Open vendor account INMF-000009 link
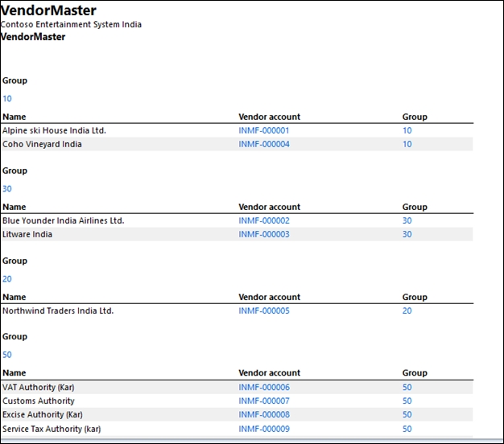The width and height of the screenshot is (504, 444). coord(264,429)
